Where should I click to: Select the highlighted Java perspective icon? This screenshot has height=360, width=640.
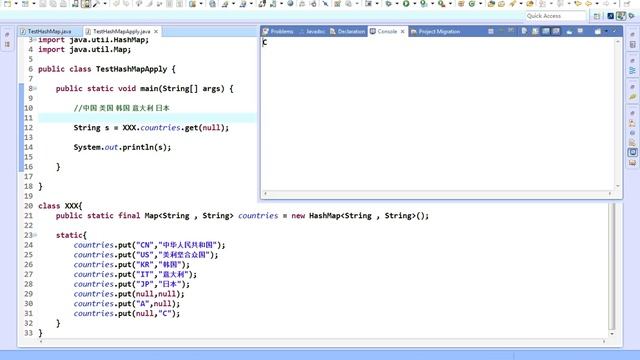pyautogui.click(x=621, y=16)
